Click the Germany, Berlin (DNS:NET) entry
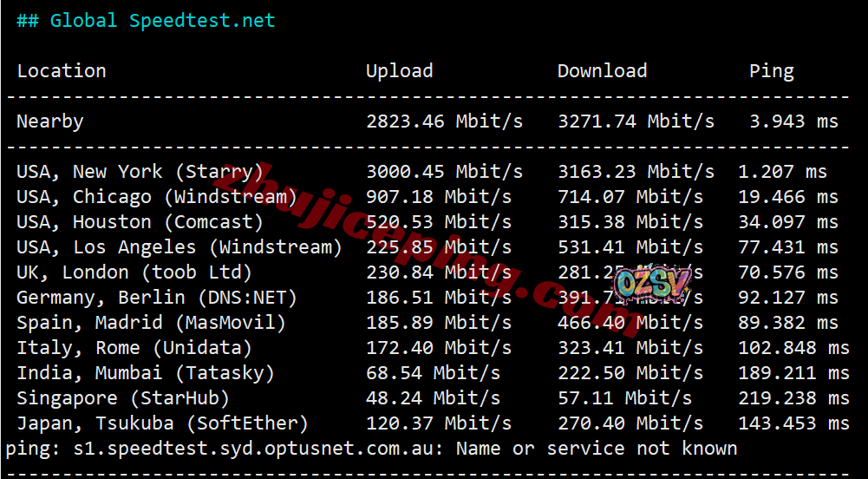Screen dimensions: 868x479 click(x=157, y=298)
